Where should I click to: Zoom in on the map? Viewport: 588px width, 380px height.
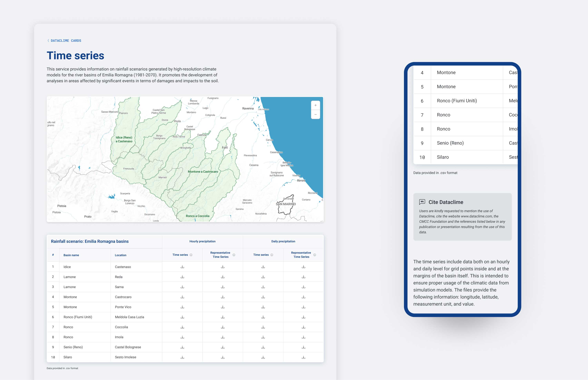point(315,105)
